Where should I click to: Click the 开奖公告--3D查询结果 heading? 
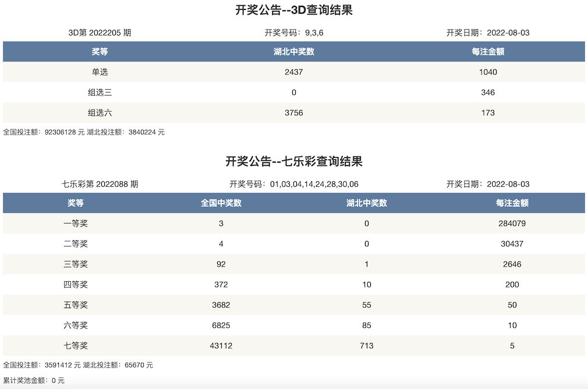293,10
